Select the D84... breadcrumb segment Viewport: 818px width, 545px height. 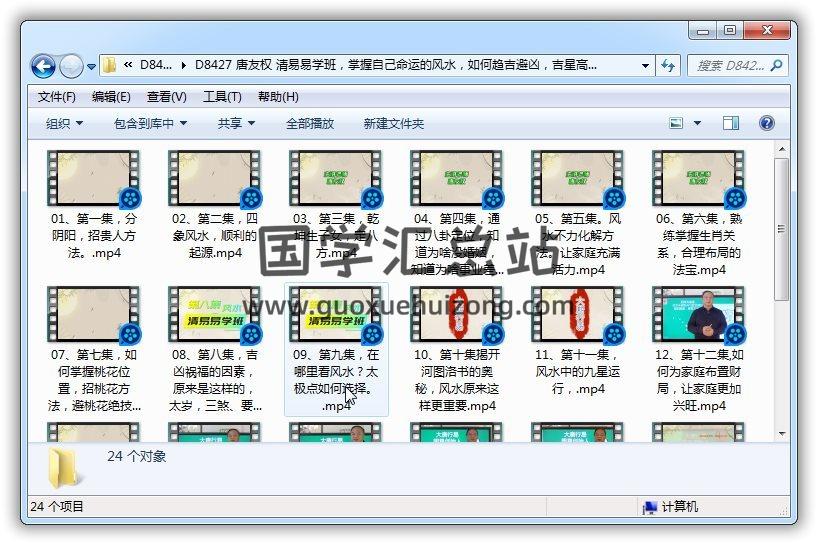155,65
